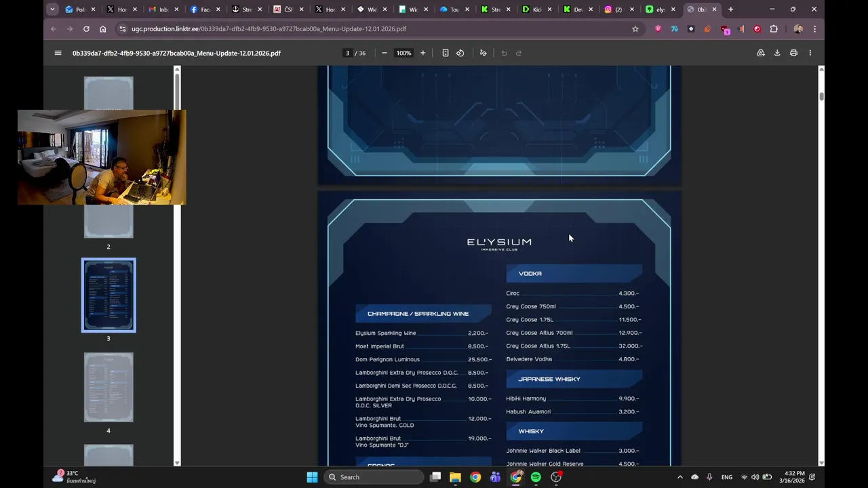Click the VODKA section heading
Image resolution: width=868 pixels, height=488 pixels.
coord(530,274)
